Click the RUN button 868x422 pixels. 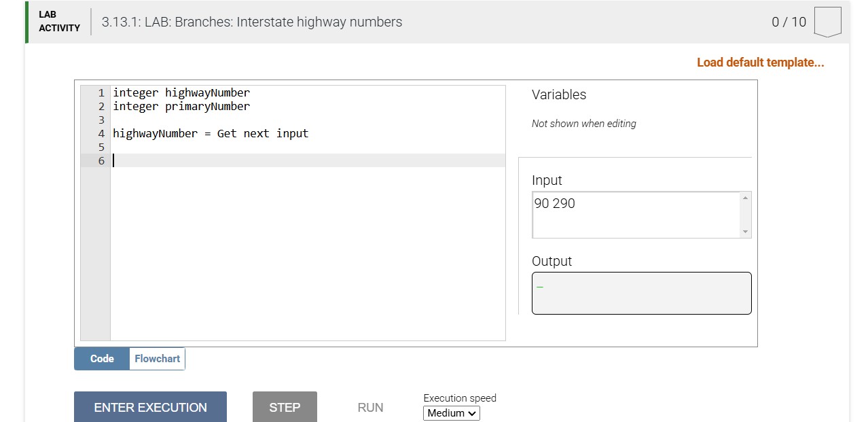[x=369, y=407]
